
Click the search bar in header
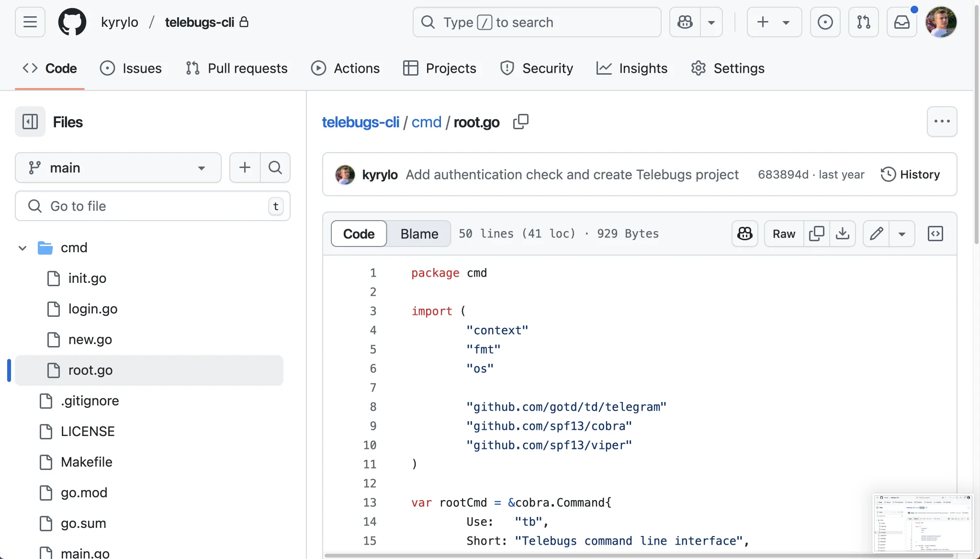click(537, 22)
